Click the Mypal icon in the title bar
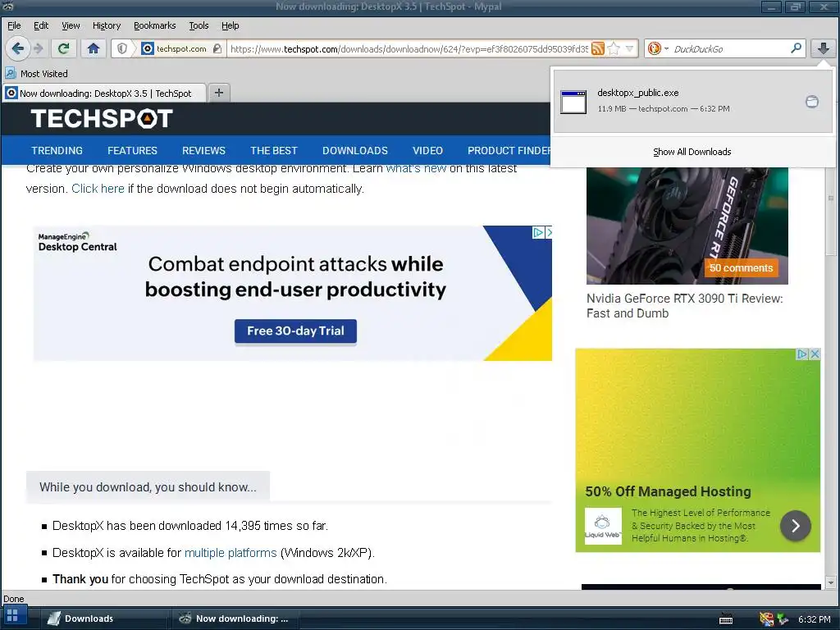The width and height of the screenshot is (840, 630). [7, 7]
